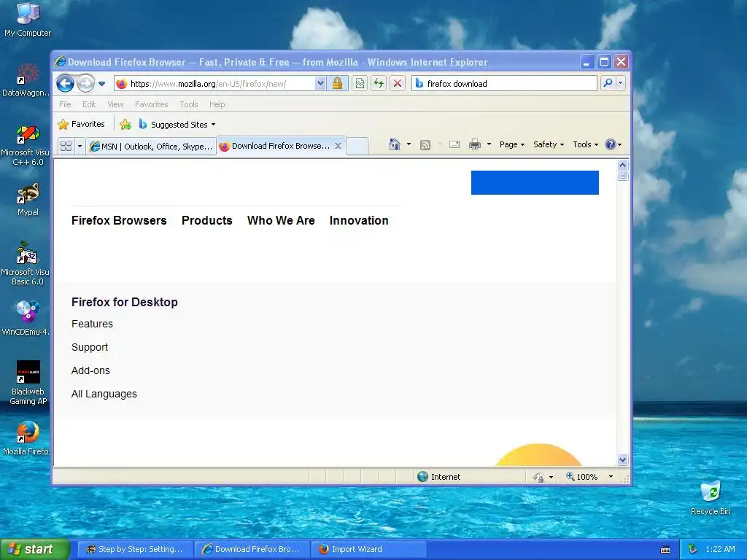Select the Mozilla Firefox desktop shortcut
Screen dimensions: 747x560
tap(27, 438)
